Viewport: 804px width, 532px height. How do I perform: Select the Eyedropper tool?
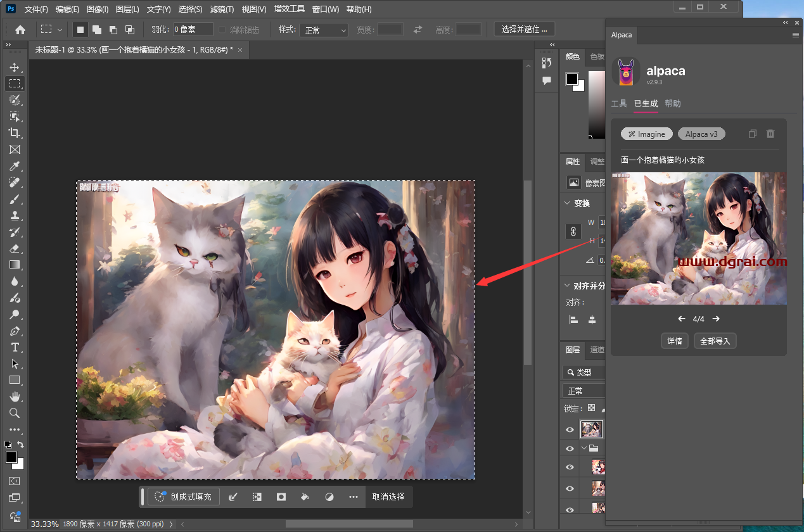[x=14, y=166]
